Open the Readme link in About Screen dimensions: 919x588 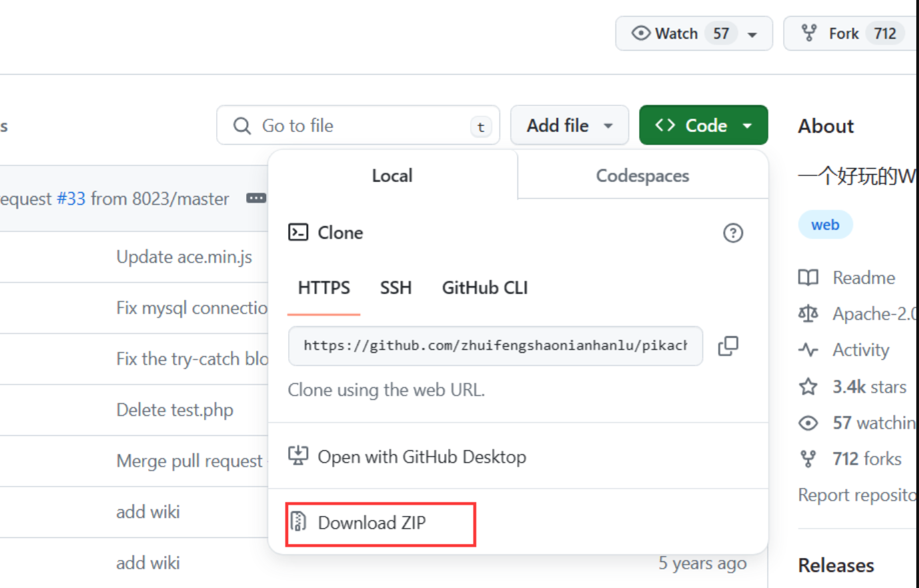click(864, 277)
